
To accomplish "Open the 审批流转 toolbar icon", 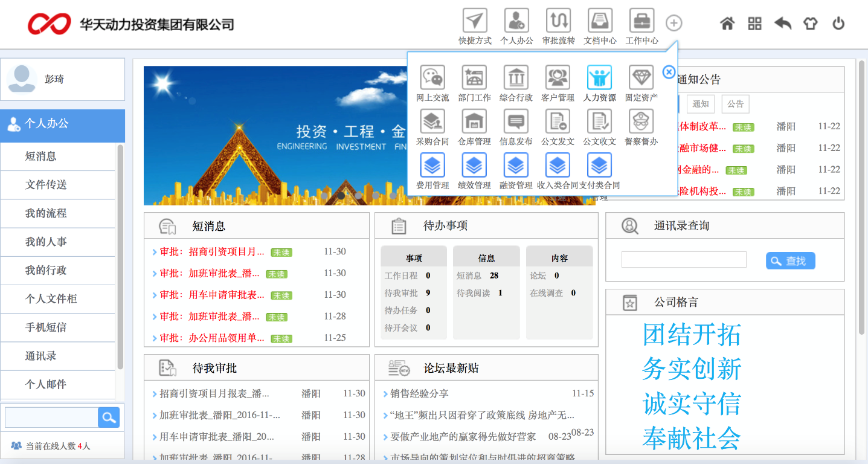I will tap(558, 21).
